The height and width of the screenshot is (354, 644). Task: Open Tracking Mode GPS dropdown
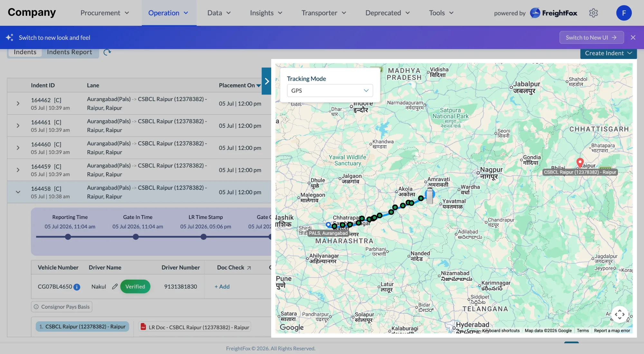tap(330, 90)
